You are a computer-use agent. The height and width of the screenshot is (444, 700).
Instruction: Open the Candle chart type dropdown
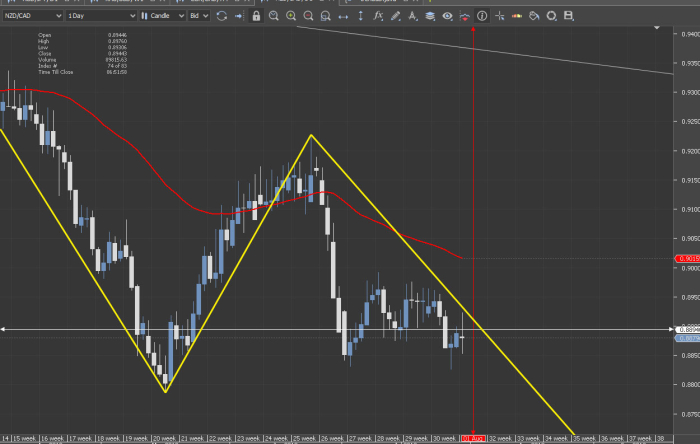tap(162, 16)
